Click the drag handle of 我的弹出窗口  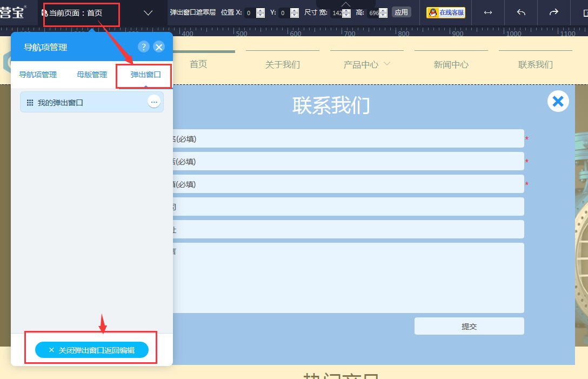30,102
